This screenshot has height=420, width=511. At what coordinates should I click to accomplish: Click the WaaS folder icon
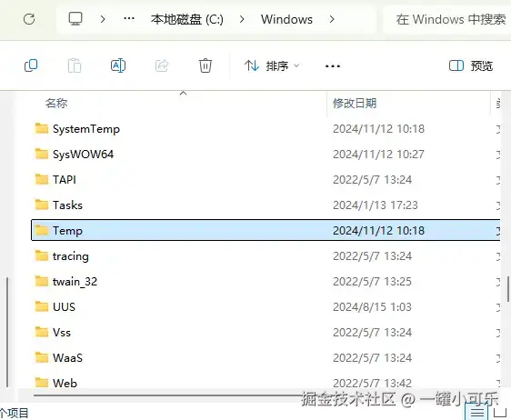click(42, 357)
